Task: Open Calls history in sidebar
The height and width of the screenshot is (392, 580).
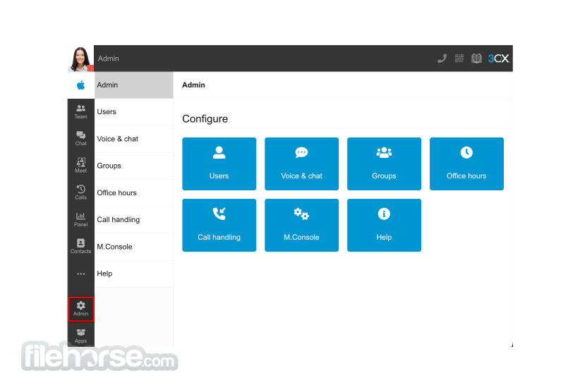Action: 80,192
